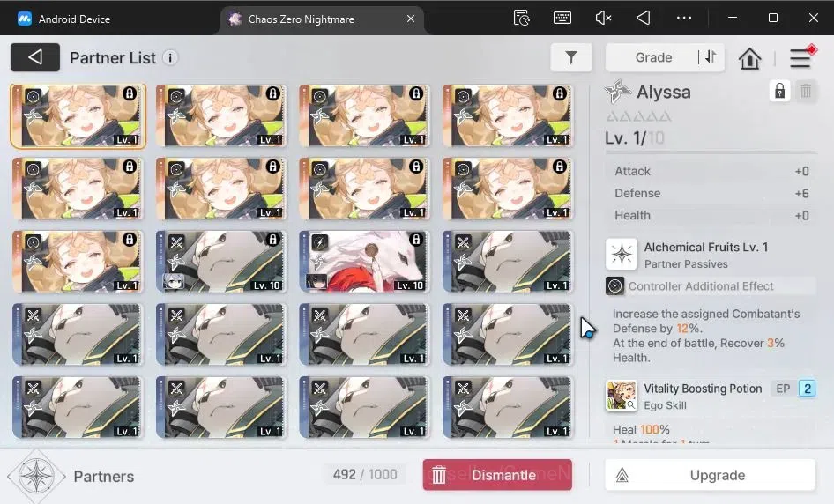Click the Health +0 stat row

tap(711, 215)
